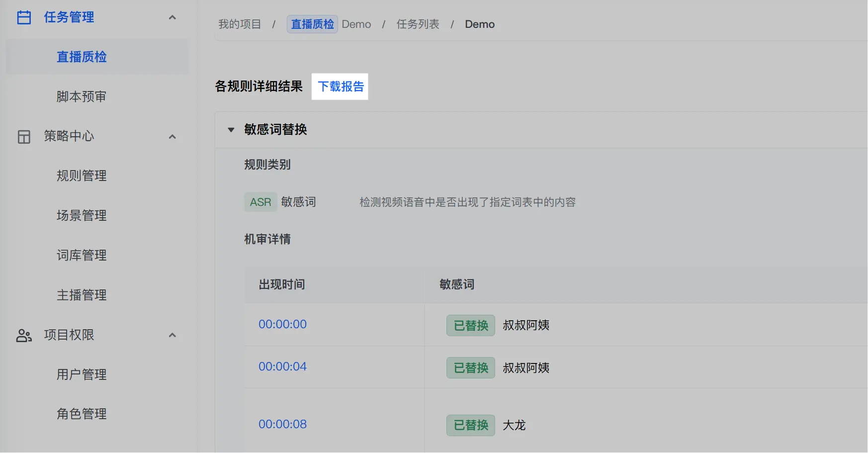This screenshot has width=868, height=453.
Task: Click the 敏感词 column header
Action: [x=457, y=284]
